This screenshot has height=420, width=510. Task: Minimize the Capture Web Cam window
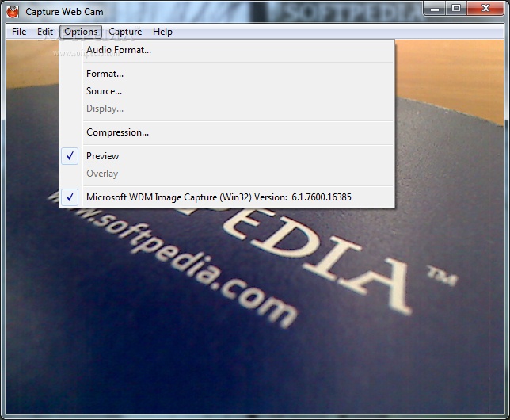pos(435,8)
